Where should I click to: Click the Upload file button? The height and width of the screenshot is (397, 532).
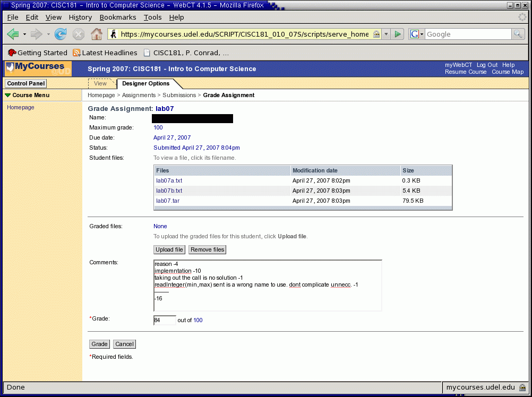tap(169, 249)
